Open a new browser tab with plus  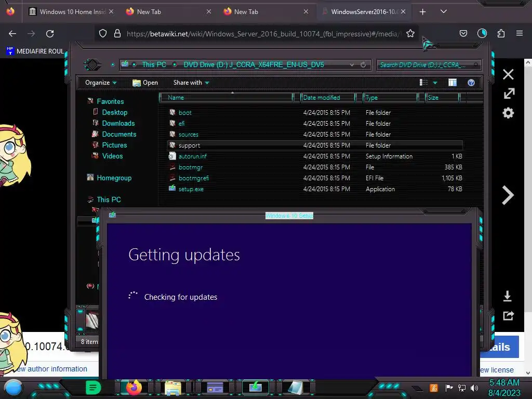point(422,12)
